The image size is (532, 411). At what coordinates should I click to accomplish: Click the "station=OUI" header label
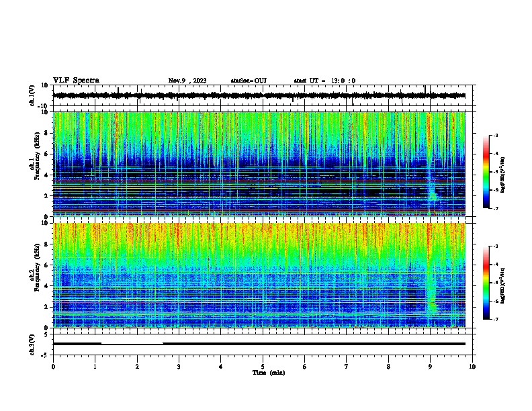coord(249,81)
